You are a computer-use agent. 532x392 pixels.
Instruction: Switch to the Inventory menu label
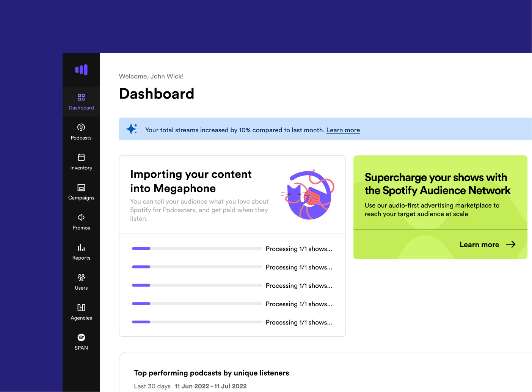(x=81, y=168)
